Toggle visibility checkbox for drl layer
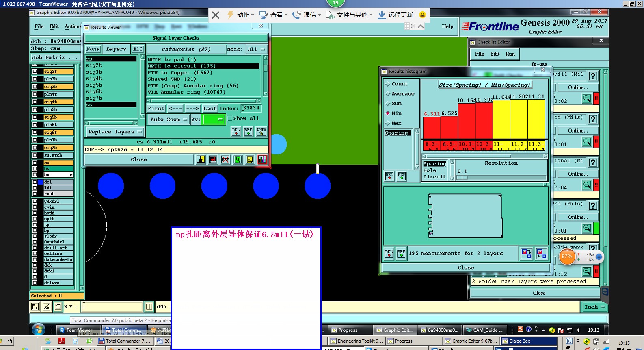Screen dimensions: 644x350 pyautogui.click(x=35, y=182)
